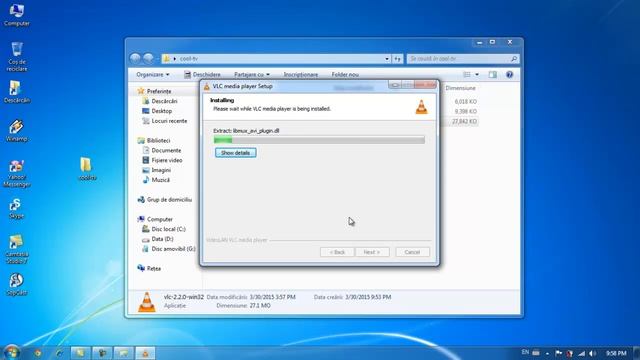Click the EN language indicator in taskbar
This screenshot has width=640, height=360.
(525, 352)
